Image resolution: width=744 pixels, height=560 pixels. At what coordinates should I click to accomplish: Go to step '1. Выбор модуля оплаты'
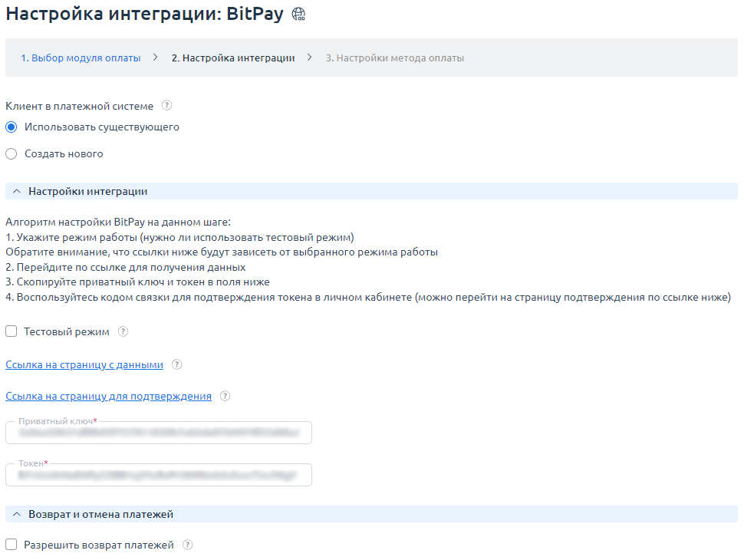pyautogui.click(x=81, y=58)
